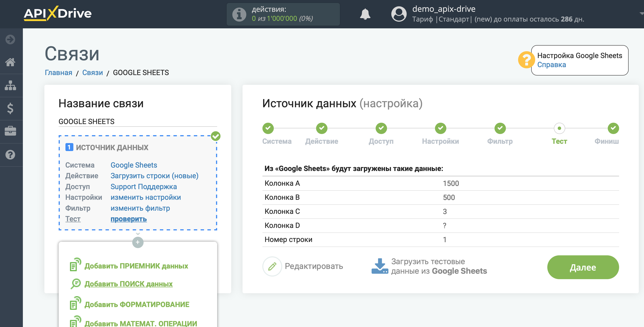Open the notifications bell

point(365,14)
